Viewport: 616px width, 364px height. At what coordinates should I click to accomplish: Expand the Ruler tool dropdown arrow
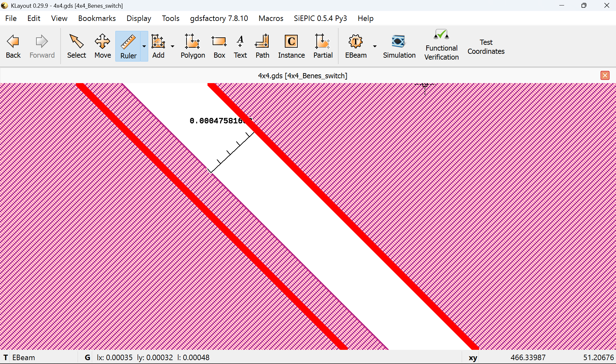[x=144, y=46]
